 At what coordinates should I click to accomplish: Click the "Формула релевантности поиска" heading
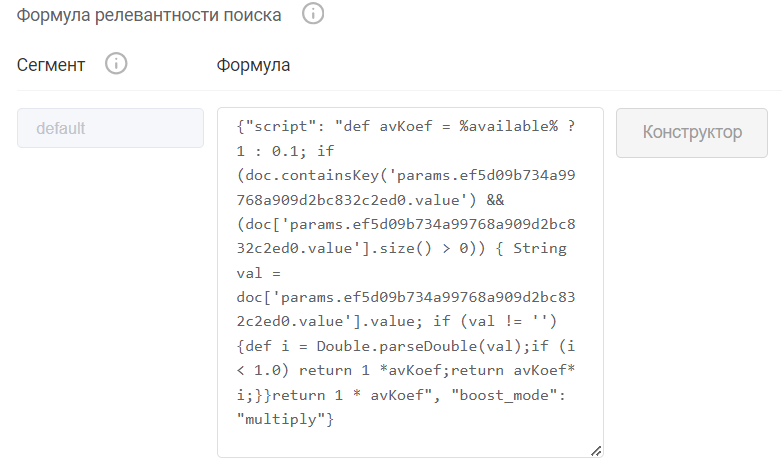pyautogui.click(x=149, y=15)
